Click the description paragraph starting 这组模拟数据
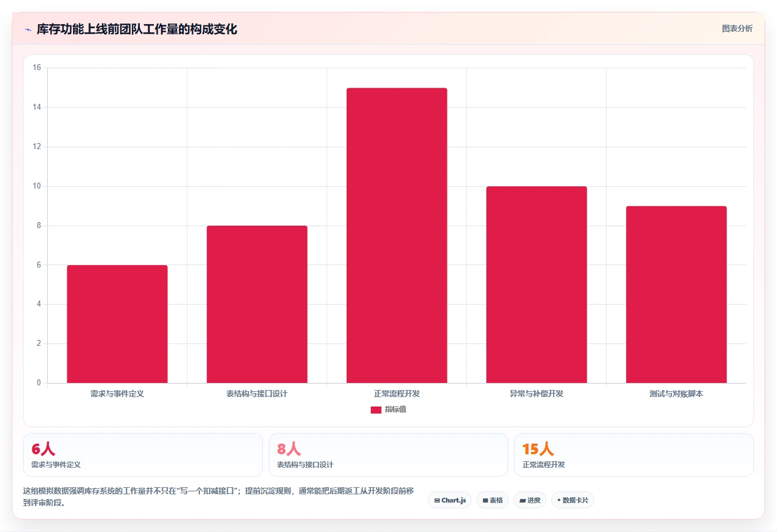 pyautogui.click(x=219, y=497)
